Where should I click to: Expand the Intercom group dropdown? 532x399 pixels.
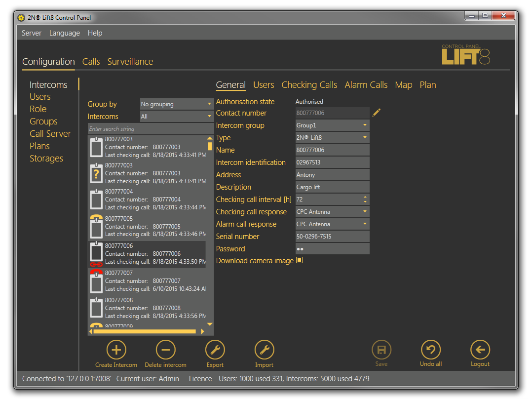click(332, 125)
